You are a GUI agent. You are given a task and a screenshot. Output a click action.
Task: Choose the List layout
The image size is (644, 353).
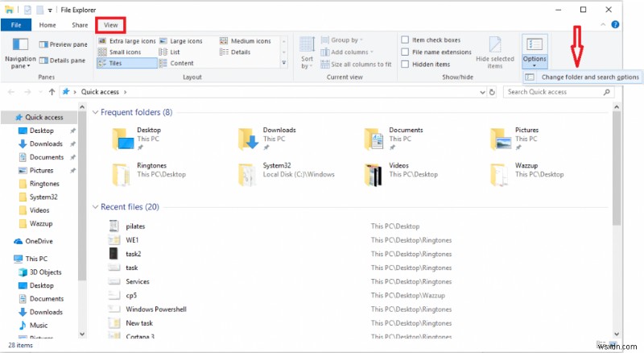coord(170,52)
